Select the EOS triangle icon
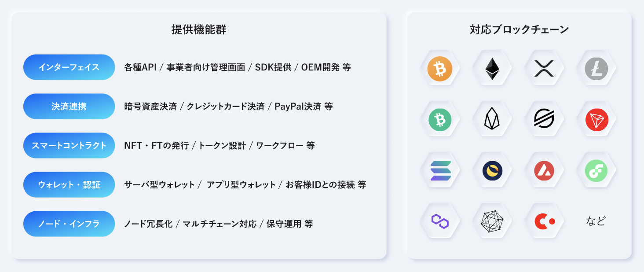Screen dimensions: 644x272 pos(492,119)
